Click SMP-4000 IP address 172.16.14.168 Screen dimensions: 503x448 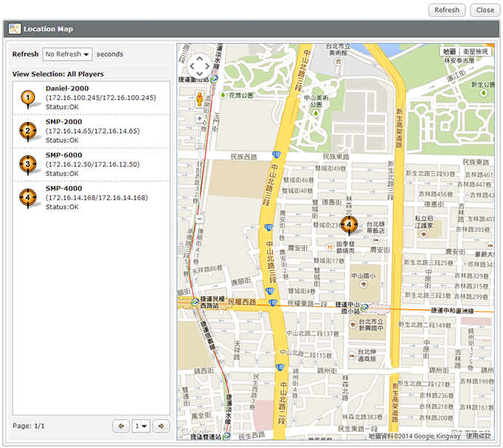click(96, 198)
